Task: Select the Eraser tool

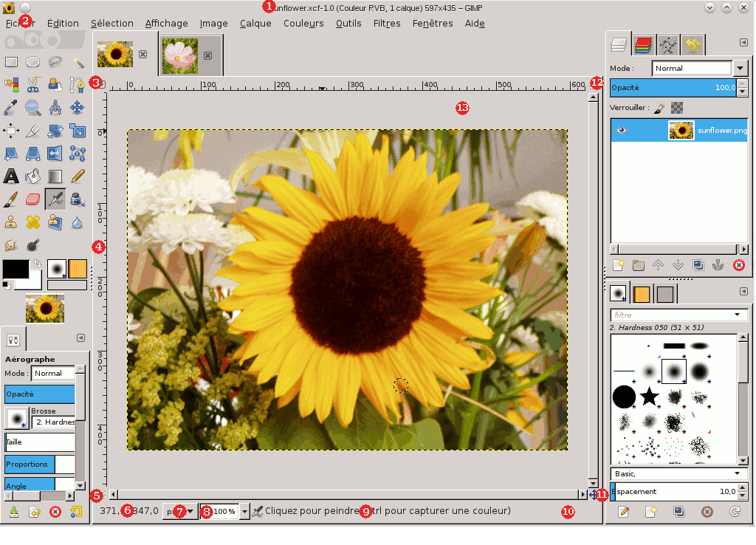Action: [x=33, y=199]
